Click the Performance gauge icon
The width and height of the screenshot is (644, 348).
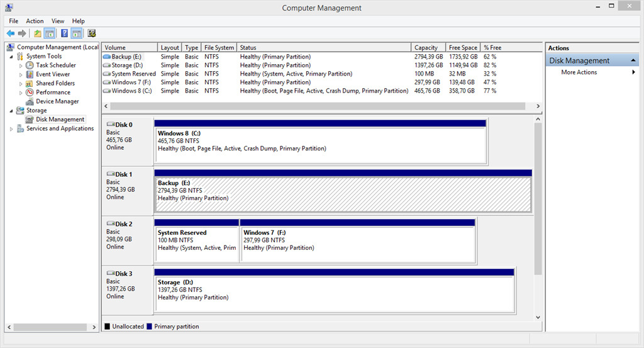click(30, 93)
